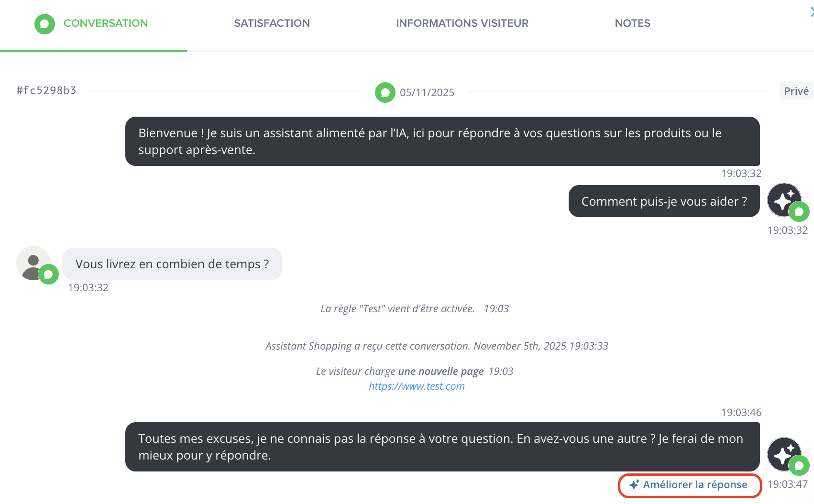Open the Conversation tab
The width and height of the screenshot is (814, 504).
click(105, 23)
